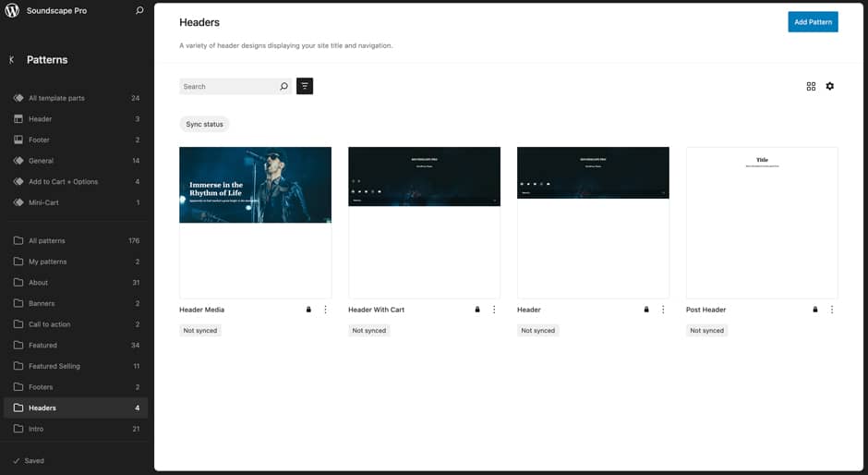
Task: Go back using the Patterns chevron
Action: point(11,60)
